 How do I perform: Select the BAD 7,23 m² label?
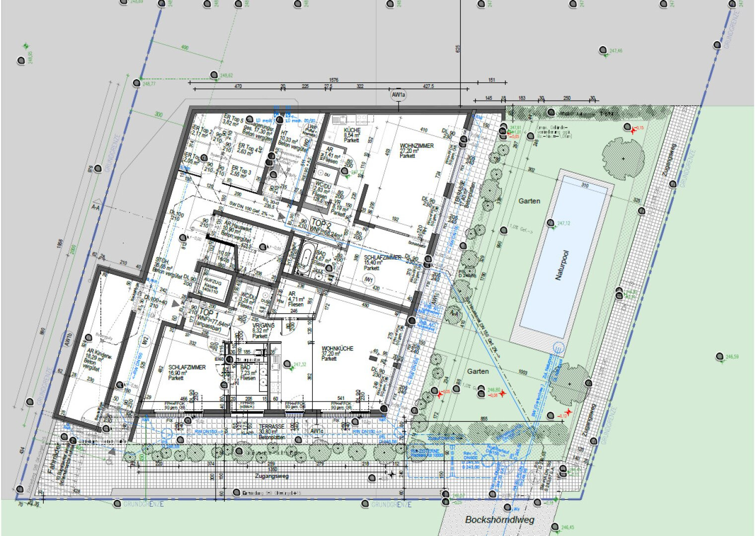click(x=248, y=373)
